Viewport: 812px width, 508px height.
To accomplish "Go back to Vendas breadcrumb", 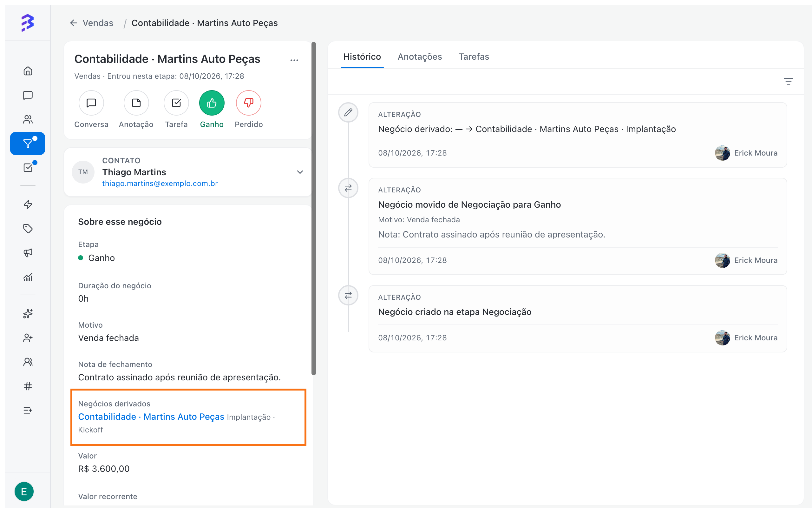I will pos(98,23).
